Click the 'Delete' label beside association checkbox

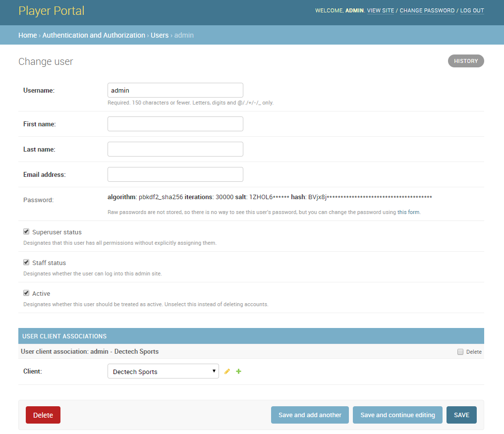click(474, 352)
